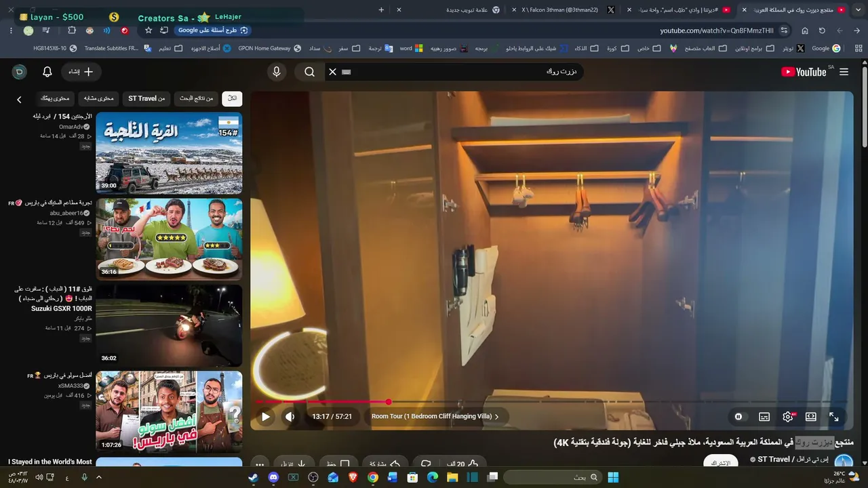Image resolution: width=868 pixels, height=488 pixels.
Task: Show more filter chips with arrow
Action: pos(19,100)
